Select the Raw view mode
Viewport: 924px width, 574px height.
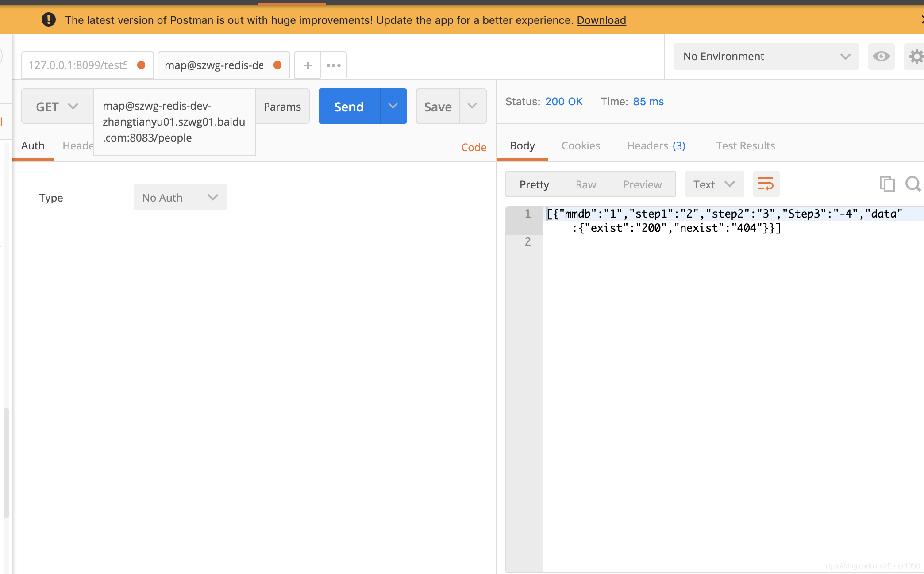click(x=586, y=184)
